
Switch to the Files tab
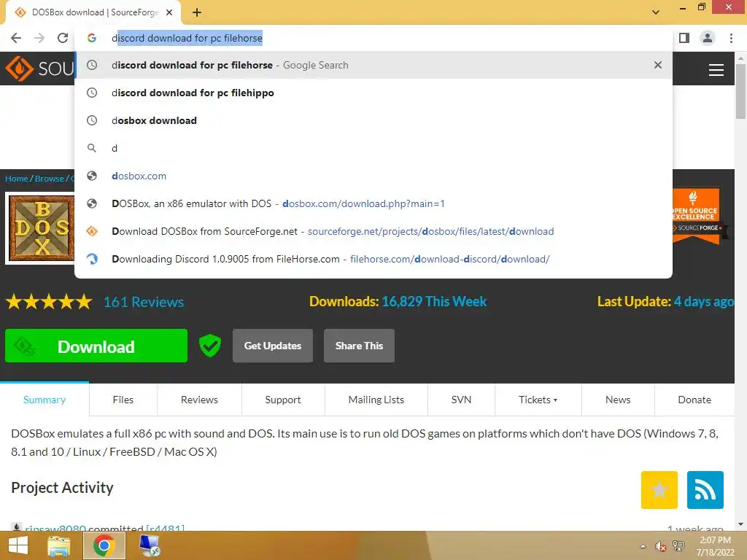[123, 400]
